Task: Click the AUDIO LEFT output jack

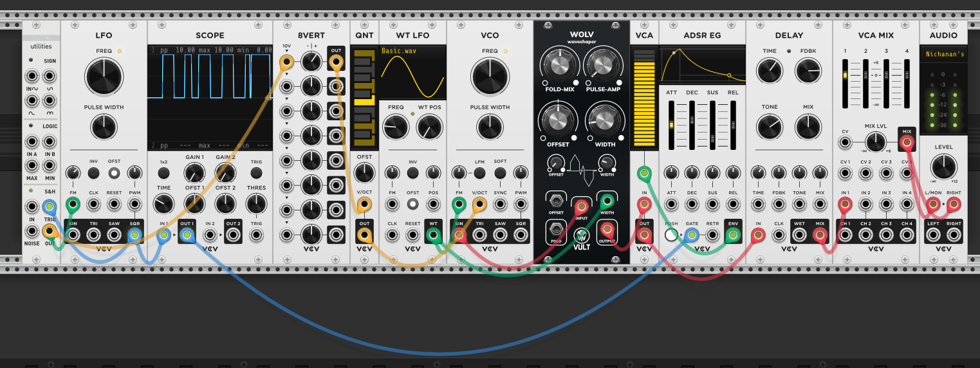Action: (x=933, y=235)
